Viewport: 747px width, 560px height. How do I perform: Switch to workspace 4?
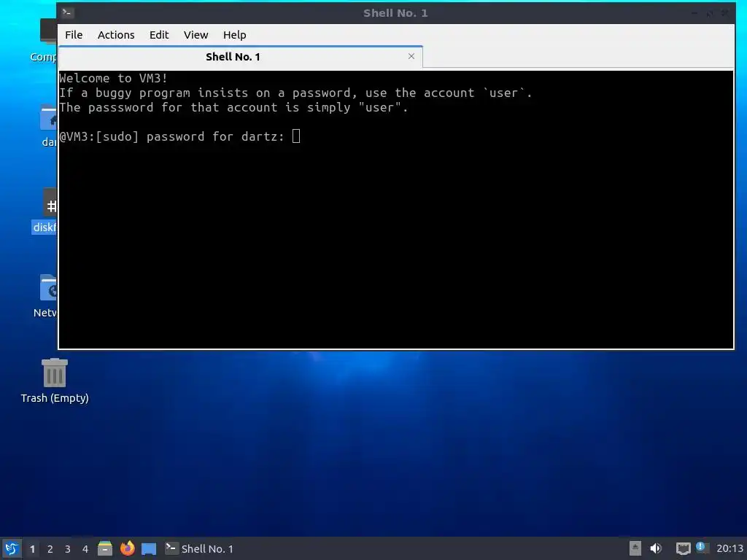point(85,549)
